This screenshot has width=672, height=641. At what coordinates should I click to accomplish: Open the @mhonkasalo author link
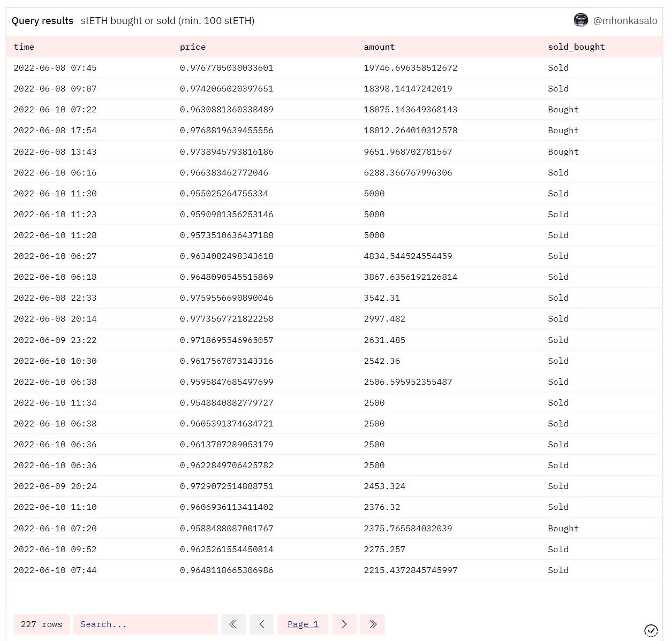click(x=625, y=21)
